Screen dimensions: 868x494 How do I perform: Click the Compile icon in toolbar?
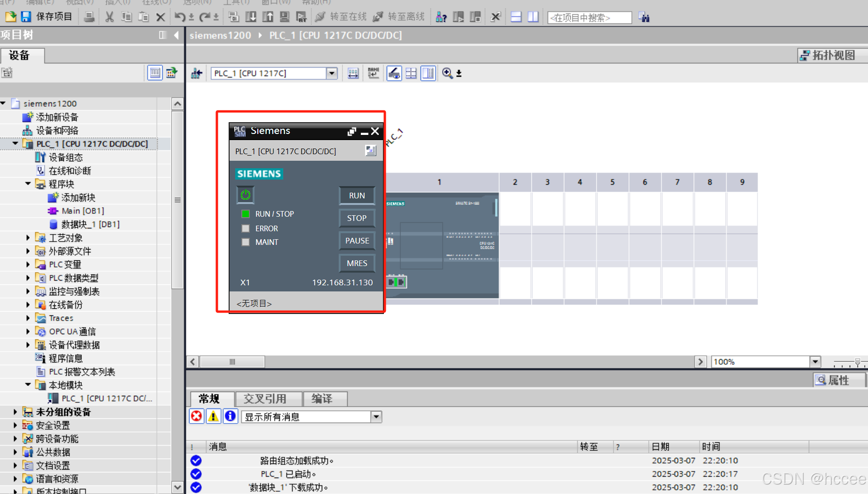pos(233,17)
